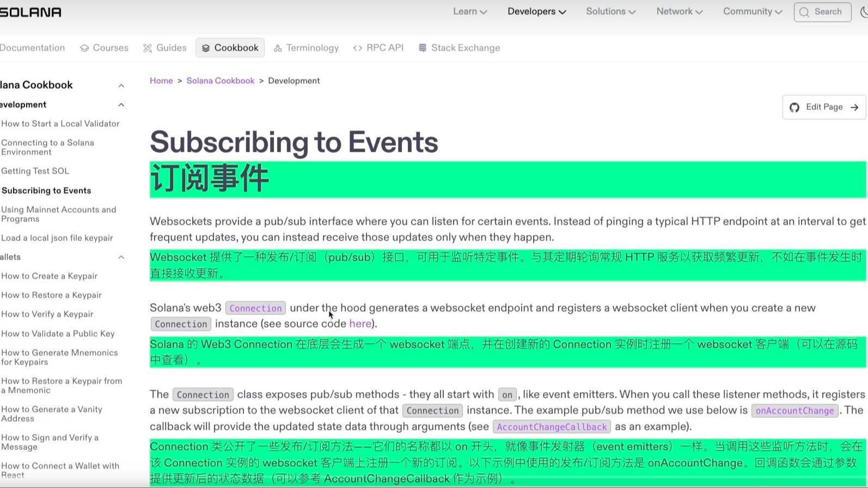Open the Guides tab

164,48
